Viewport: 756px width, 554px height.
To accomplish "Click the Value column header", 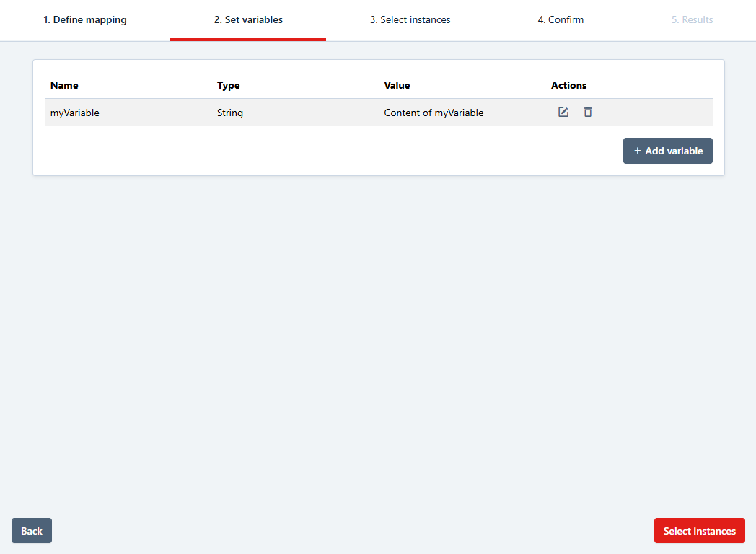I will (397, 85).
